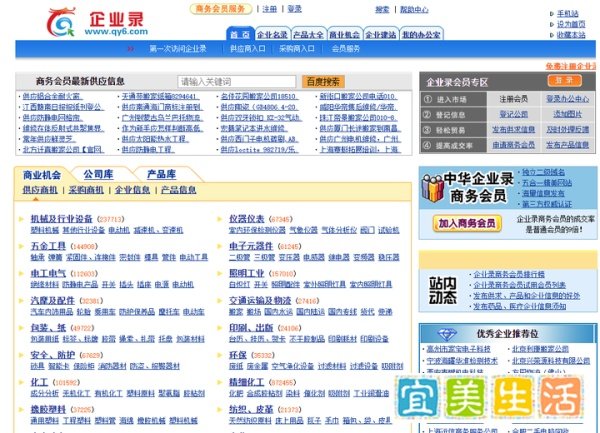This screenshot has width=600, height=433.
Task: Open the 仪器仪表 category
Action: click(246, 219)
